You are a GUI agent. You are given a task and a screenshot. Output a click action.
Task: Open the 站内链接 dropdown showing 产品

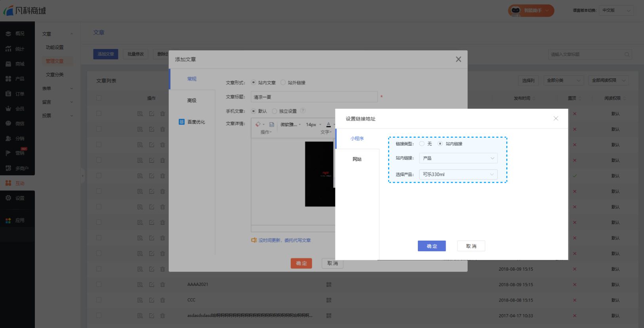pyautogui.click(x=458, y=158)
